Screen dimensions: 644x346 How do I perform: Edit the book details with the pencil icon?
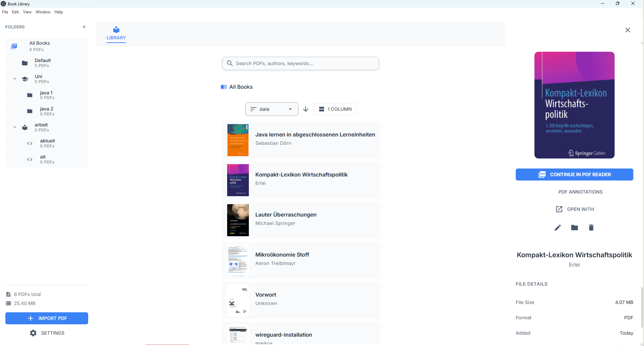coord(557,228)
